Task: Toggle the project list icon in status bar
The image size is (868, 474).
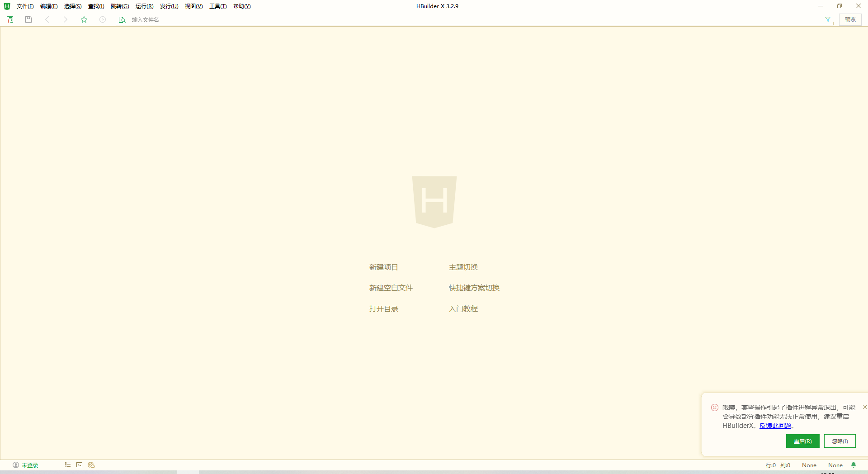Action: coord(68,465)
